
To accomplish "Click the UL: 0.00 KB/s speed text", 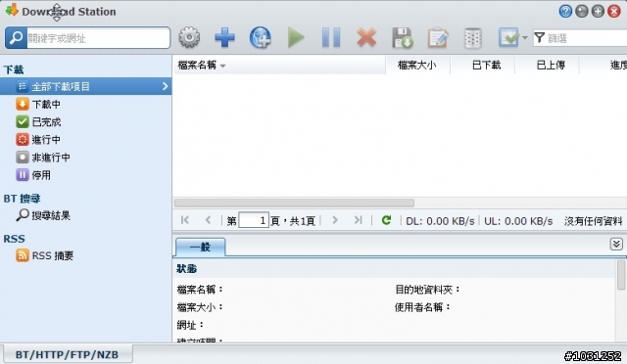I will pyautogui.click(x=518, y=221).
